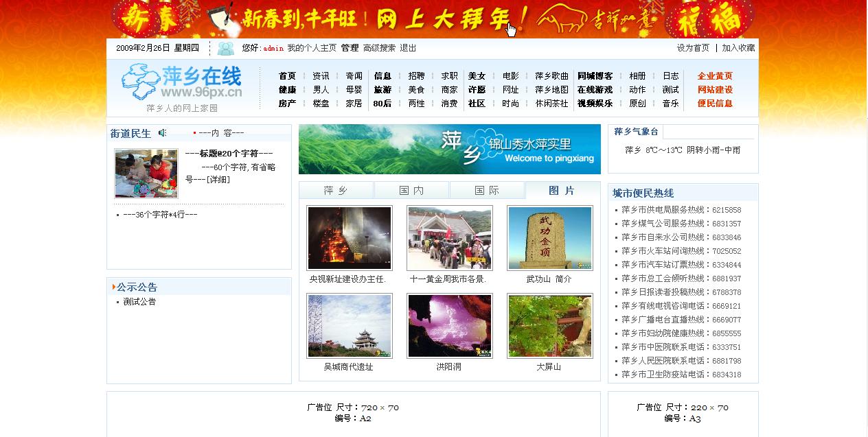Open the 萍乡 锦山秀水萍实里 welcome banner
The height and width of the screenshot is (437, 868).
(450, 149)
